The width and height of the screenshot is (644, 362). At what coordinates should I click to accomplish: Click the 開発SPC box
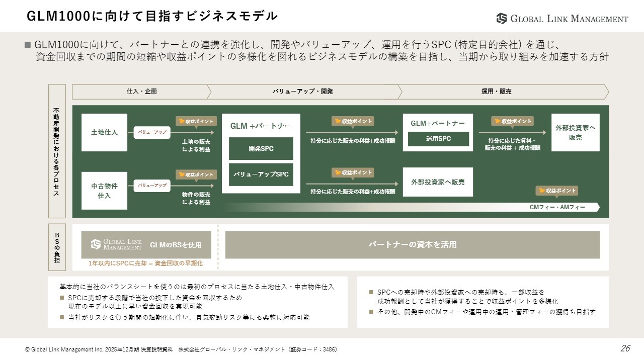261,149
